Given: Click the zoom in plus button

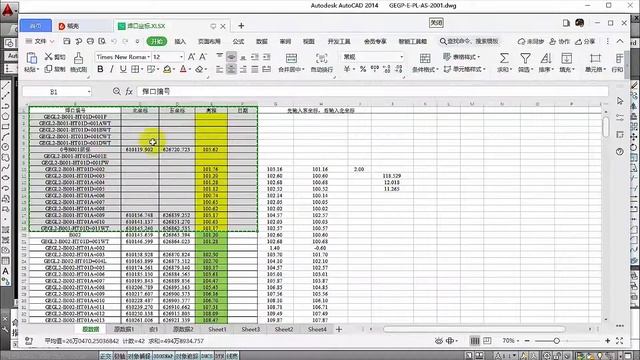Looking at the screenshot, I should point(607,340).
